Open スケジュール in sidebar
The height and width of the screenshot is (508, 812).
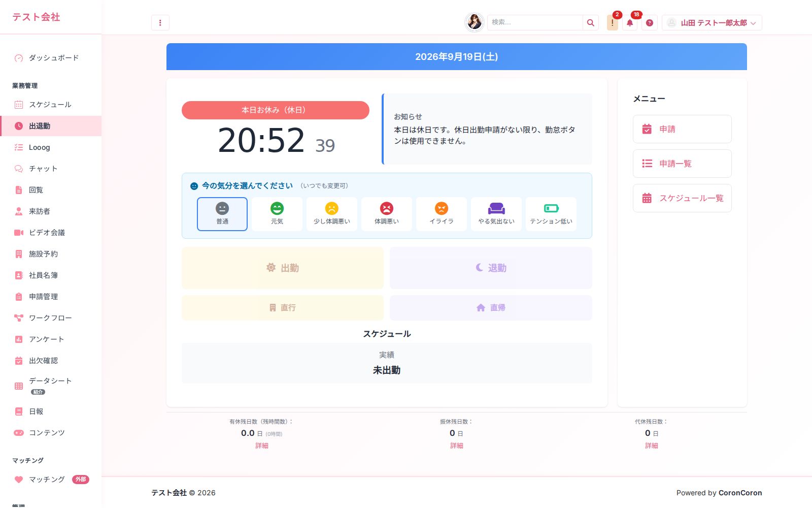coord(51,105)
